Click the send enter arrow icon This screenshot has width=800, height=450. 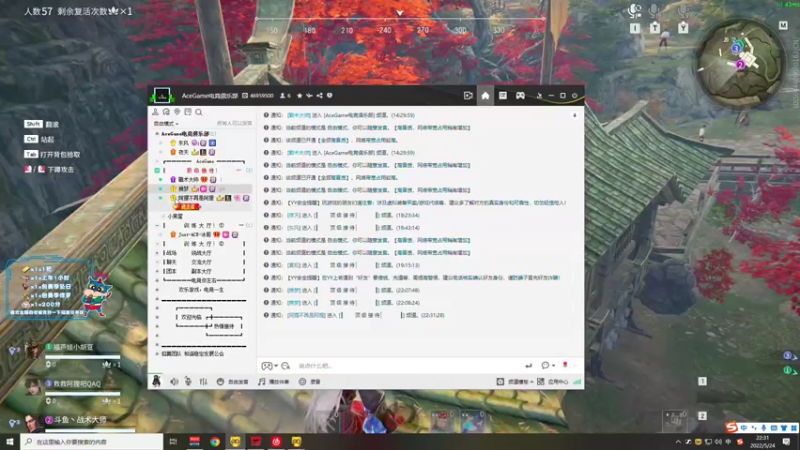[x=529, y=366]
